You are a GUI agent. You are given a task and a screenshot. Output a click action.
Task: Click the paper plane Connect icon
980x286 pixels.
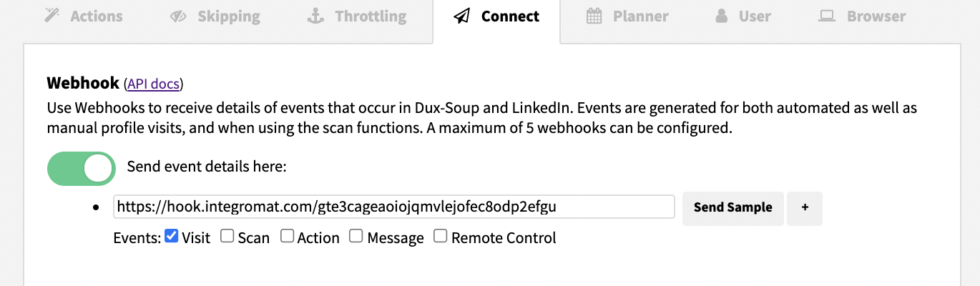(462, 16)
